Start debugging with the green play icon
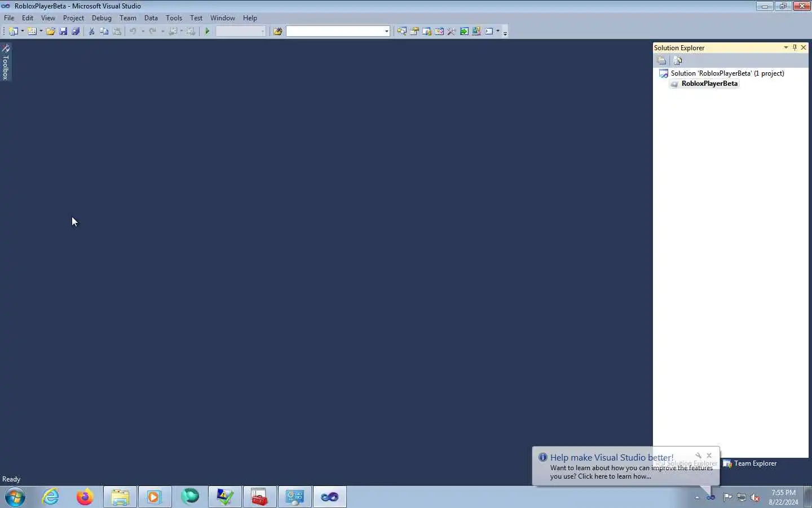 pyautogui.click(x=208, y=32)
